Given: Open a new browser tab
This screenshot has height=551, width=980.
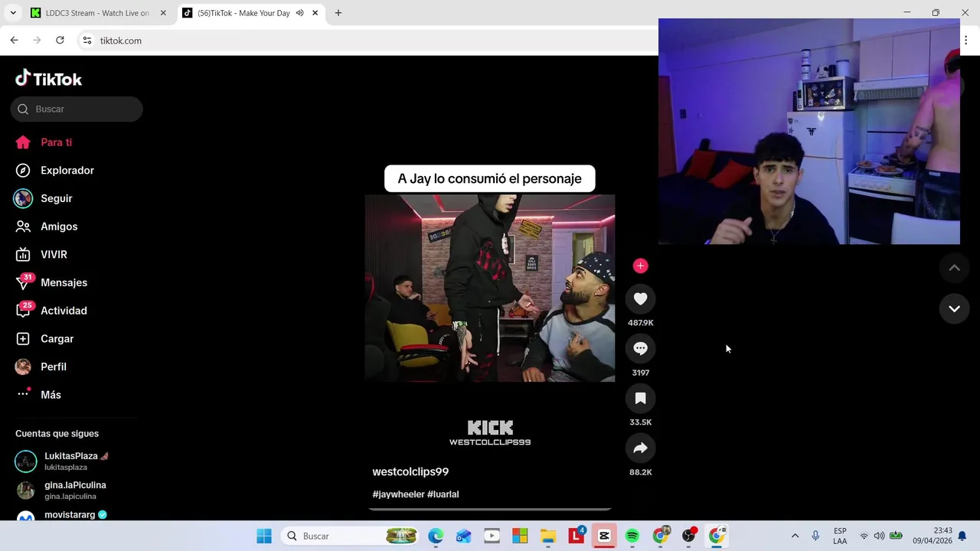Looking at the screenshot, I should tap(338, 13).
